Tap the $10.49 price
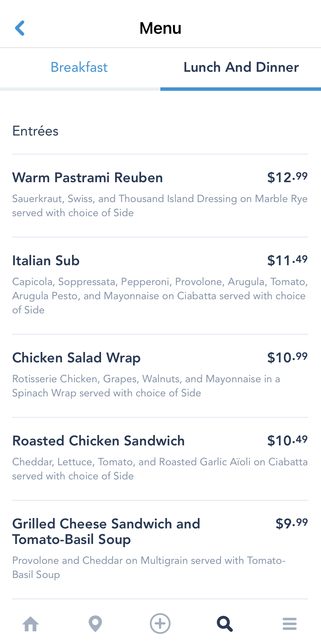 [287, 440]
